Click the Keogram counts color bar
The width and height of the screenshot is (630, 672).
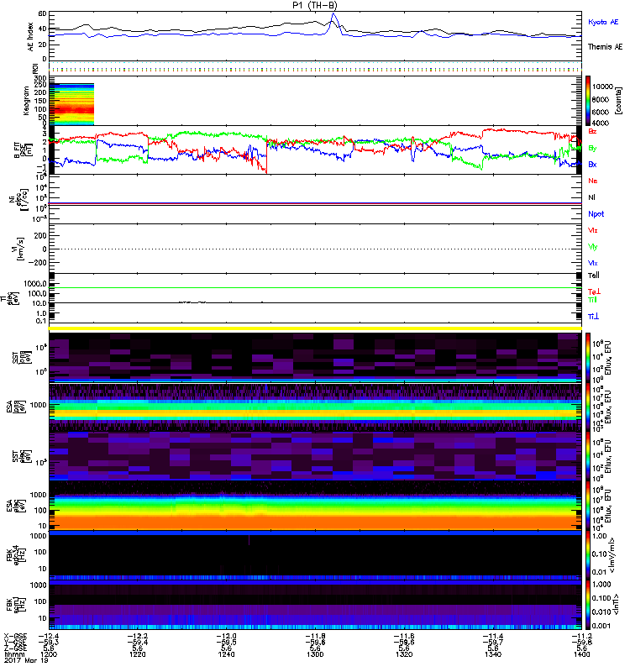pos(588,102)
